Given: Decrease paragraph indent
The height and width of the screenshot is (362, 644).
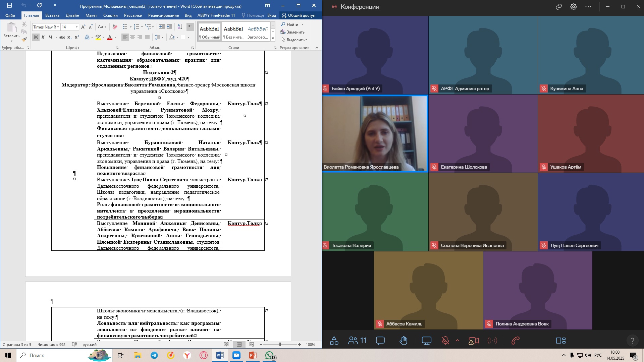Looking at the screenshot, I should pyautogui.click(x=162, y=27).
